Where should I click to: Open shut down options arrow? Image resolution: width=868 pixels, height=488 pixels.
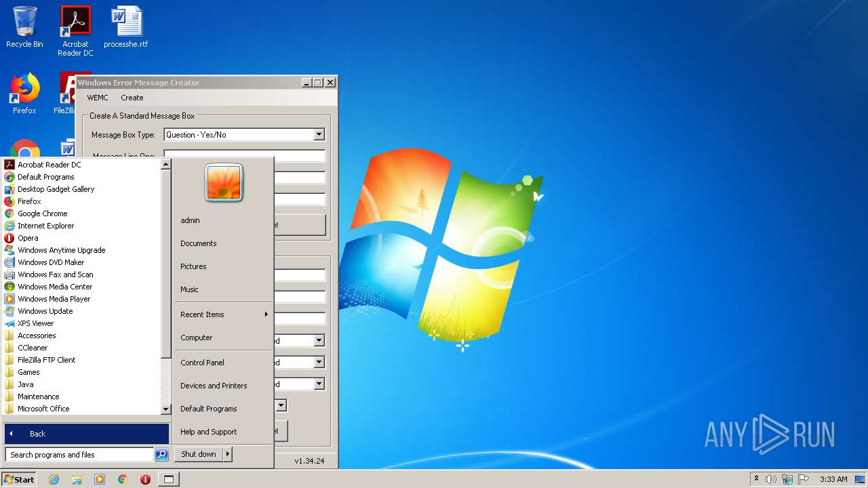click(227, 454)
